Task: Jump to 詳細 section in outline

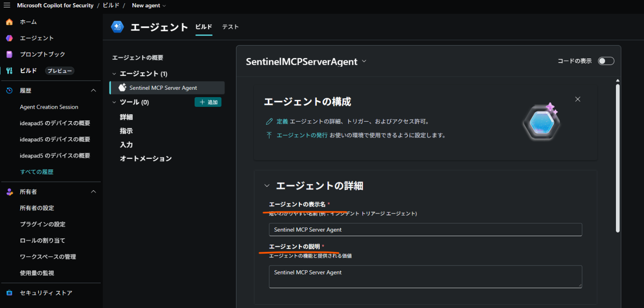Action: click(126, 117)
